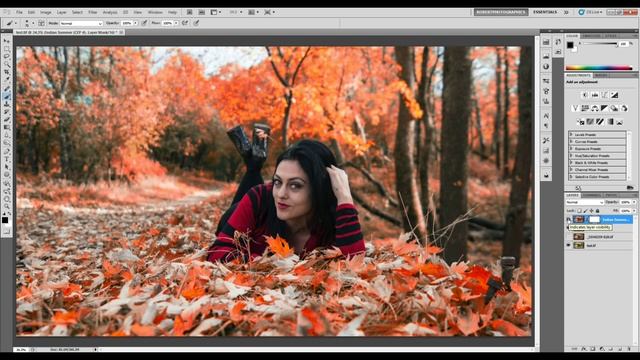Add layer mask from Layers panel footer

pos(593,349)
